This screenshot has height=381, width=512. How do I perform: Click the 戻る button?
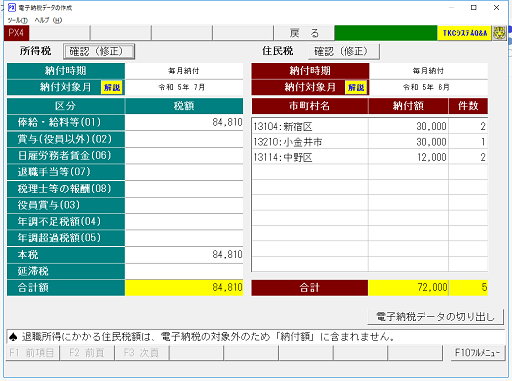pyautogui.click(x=304, y=33)
